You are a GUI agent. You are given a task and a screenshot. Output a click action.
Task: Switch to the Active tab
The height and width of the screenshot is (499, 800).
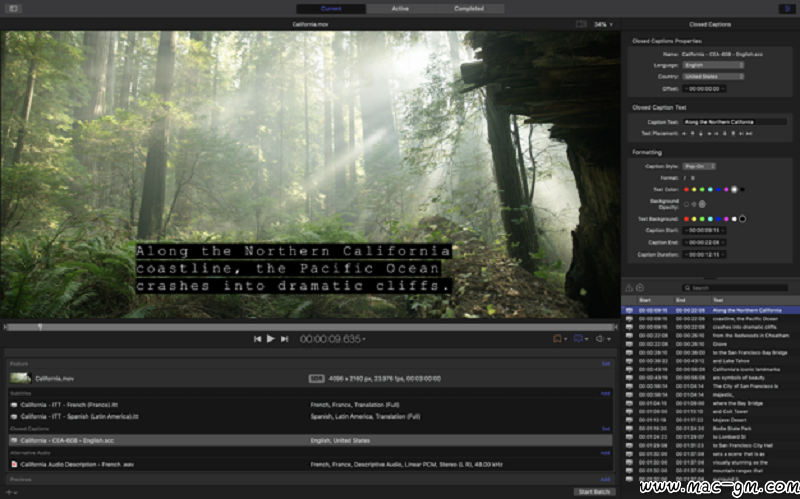point(400,9)
